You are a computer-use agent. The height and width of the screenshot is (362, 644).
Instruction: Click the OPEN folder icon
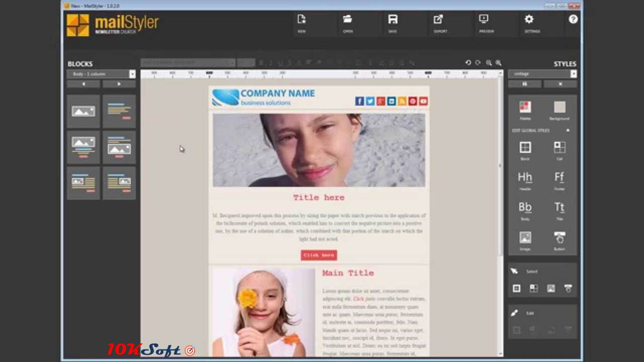[347, 19]
